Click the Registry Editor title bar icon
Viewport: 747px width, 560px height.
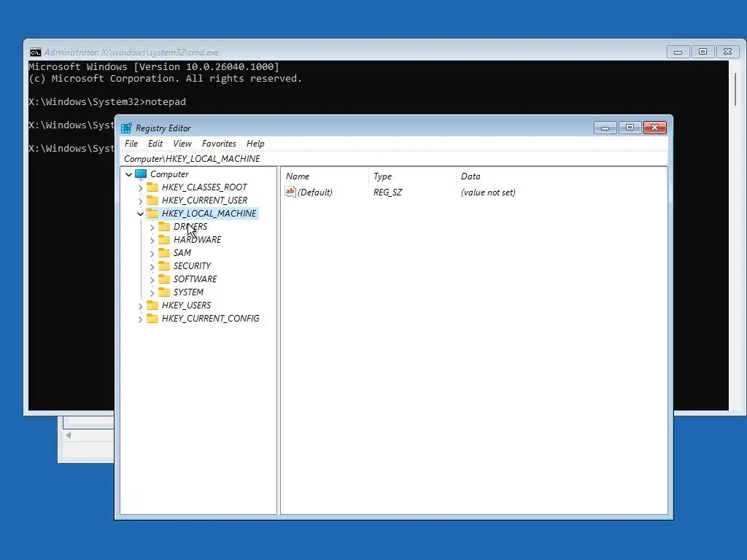coord(126,128)
